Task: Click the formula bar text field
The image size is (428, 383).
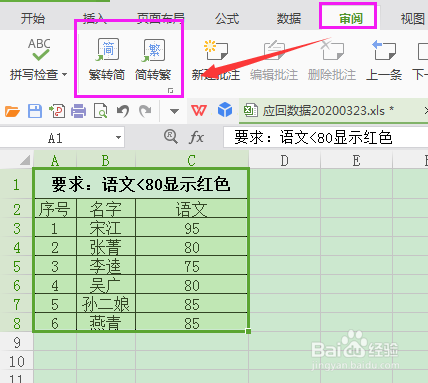Action: 326,137
